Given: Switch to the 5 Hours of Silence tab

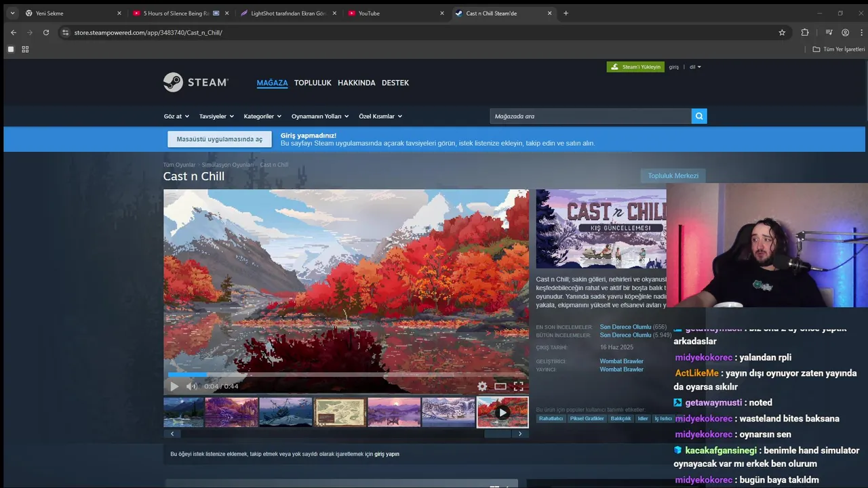Looking at the screenshot, I should pyautogui.click(x=180, y=13).
